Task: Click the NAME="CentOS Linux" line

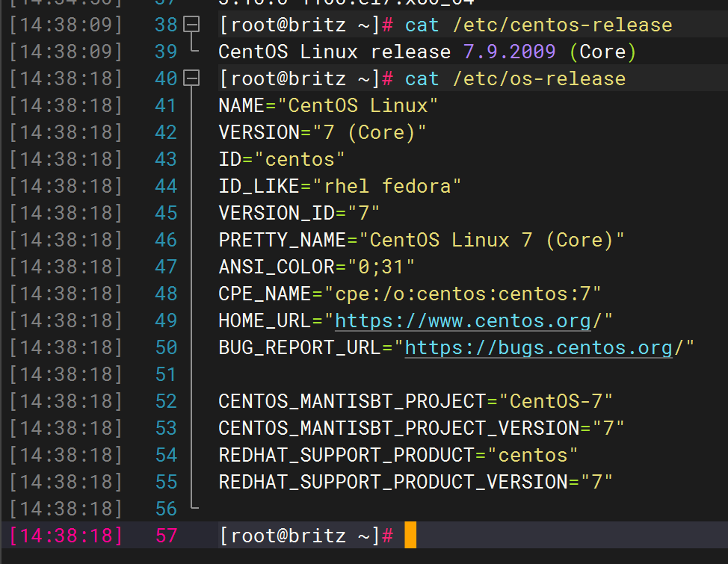Action: (x=328, y=105)
